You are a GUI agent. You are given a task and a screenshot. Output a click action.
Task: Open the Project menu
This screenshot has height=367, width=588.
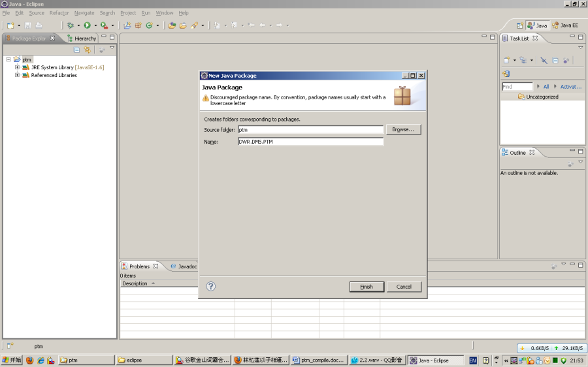pyautogui.click(x=128, y=13)
